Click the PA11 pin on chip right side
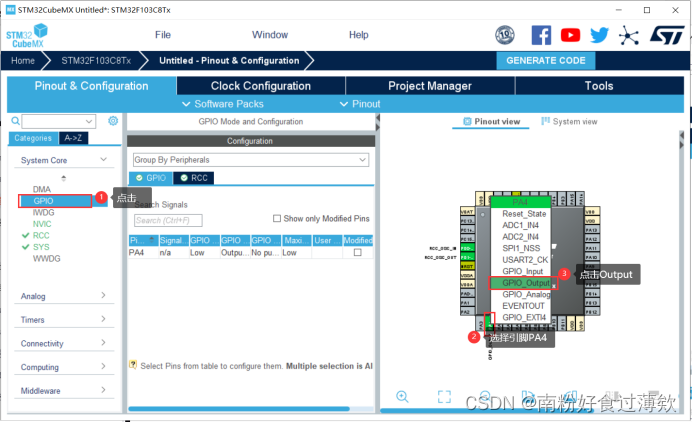 [592, 248]
